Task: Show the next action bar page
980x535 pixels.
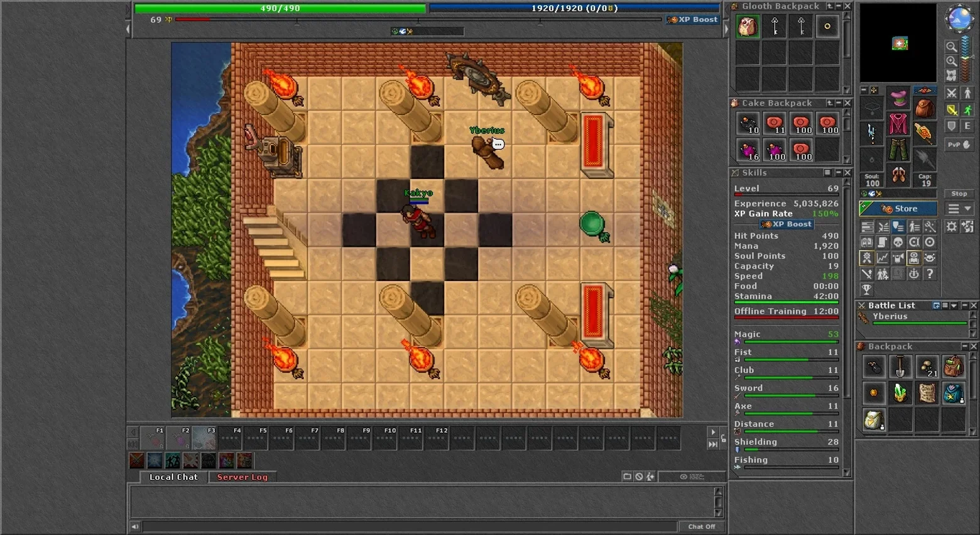Action: coord(713,433)
